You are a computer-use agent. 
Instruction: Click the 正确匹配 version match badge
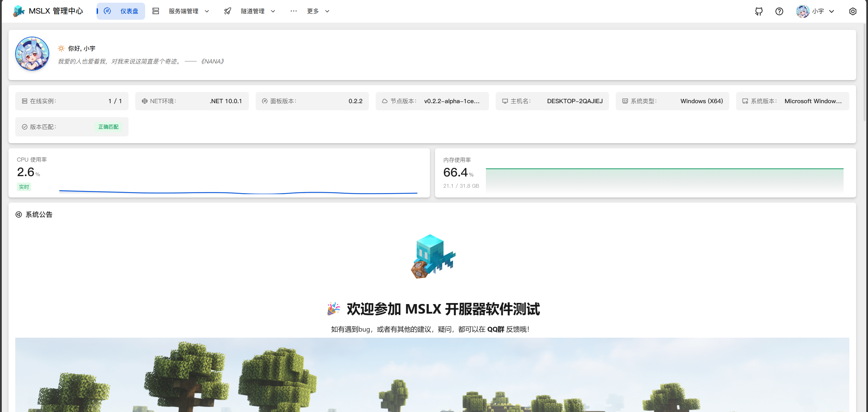(x=108, y=127)
